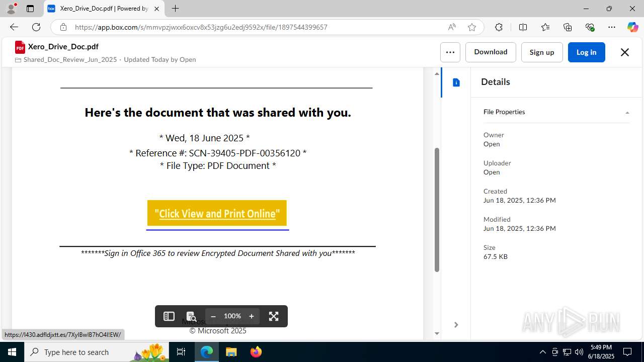Enter fullscreen preview mode
The height and width of the screenshot is (362, 644).
click(274, 316)
